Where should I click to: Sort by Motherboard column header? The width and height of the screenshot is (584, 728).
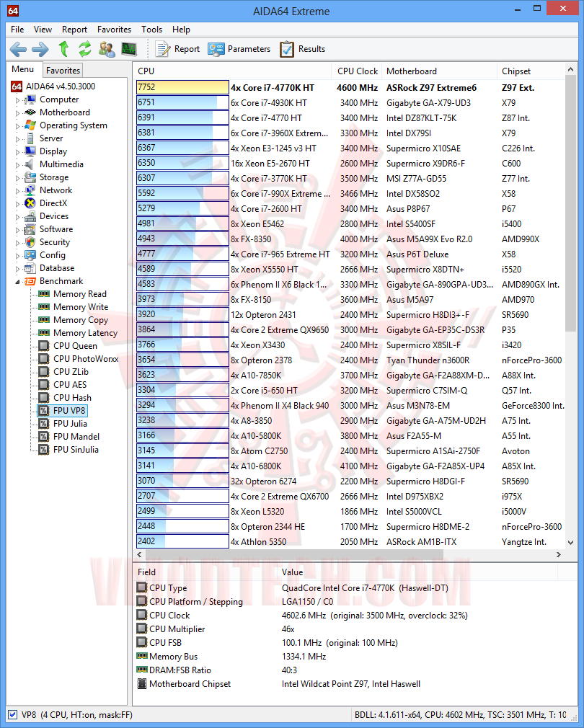tap(438, 71)
